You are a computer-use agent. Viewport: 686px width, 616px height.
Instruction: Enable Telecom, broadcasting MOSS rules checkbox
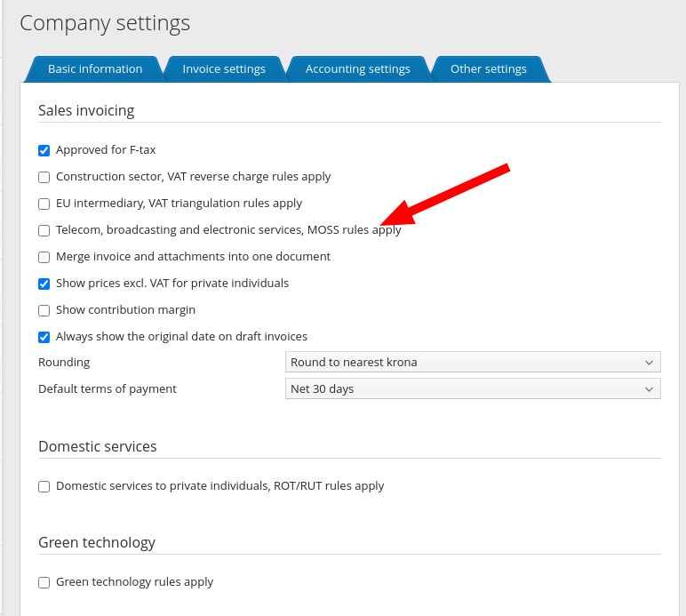point(44,230)
